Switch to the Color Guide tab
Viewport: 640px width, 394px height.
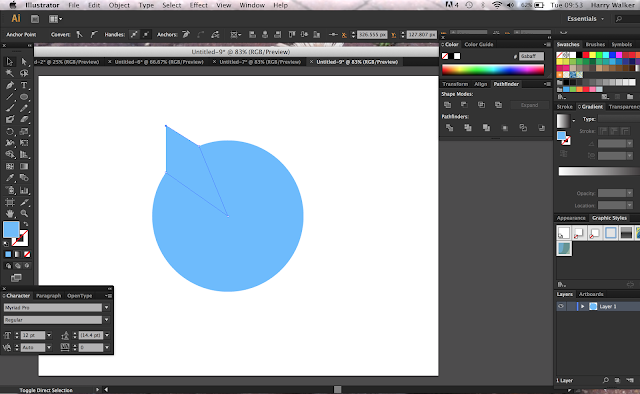tap(479, 45)
